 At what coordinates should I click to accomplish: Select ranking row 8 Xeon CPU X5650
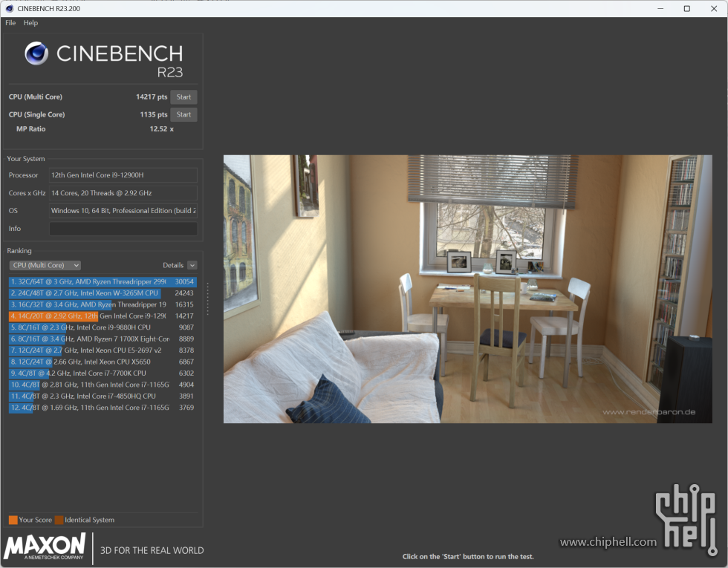103,362
